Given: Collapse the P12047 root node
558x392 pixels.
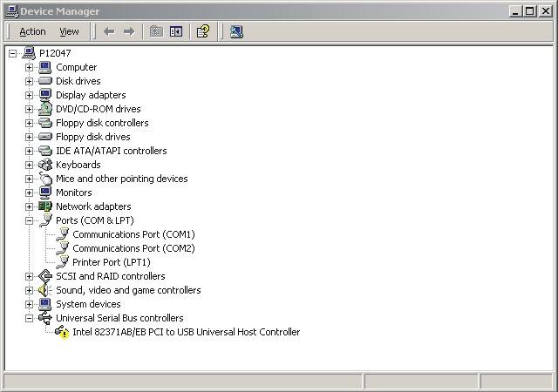Looking at the screenshot, I should pos(12,53).
